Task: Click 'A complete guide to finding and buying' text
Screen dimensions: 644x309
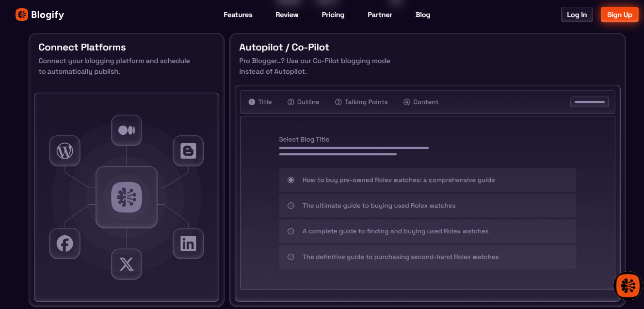Action: 396,231
